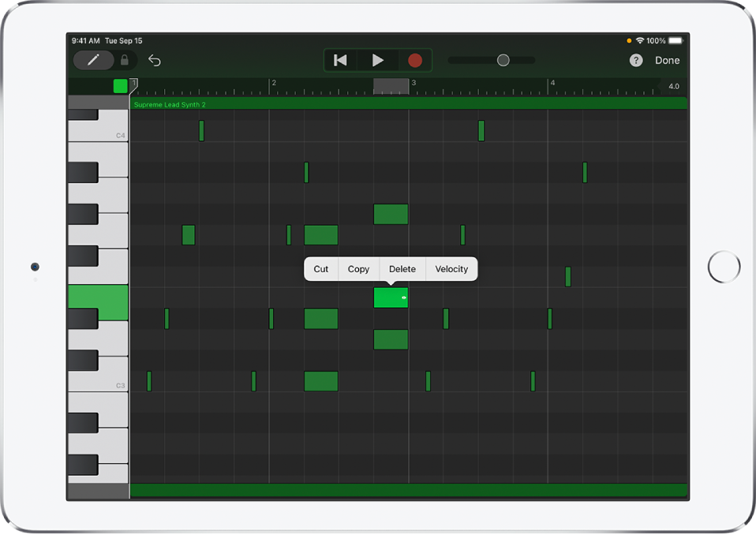
Task: Choose Cut from the note context menu
Action: [320, 269]
